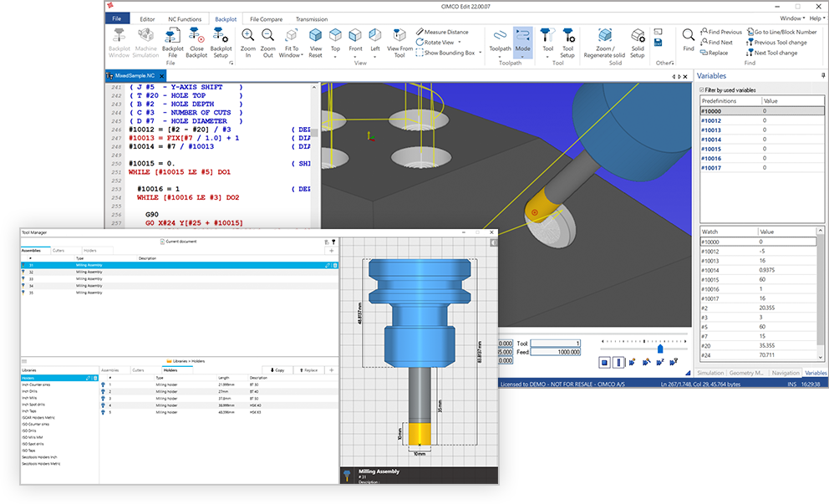This screenshot has width=829, height=504.
Task: Open the Solid Setup icon
Action: click(638, 35)
